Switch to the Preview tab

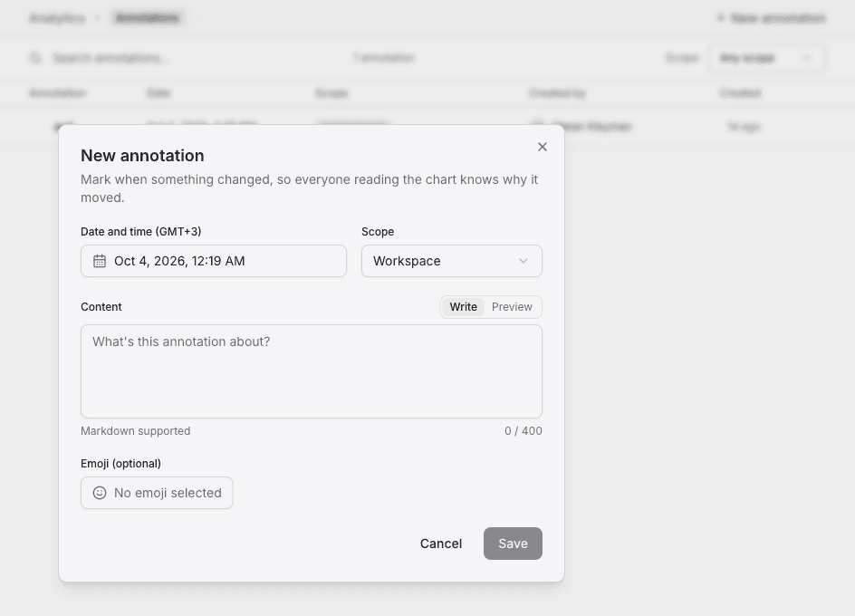coord(512,306)
